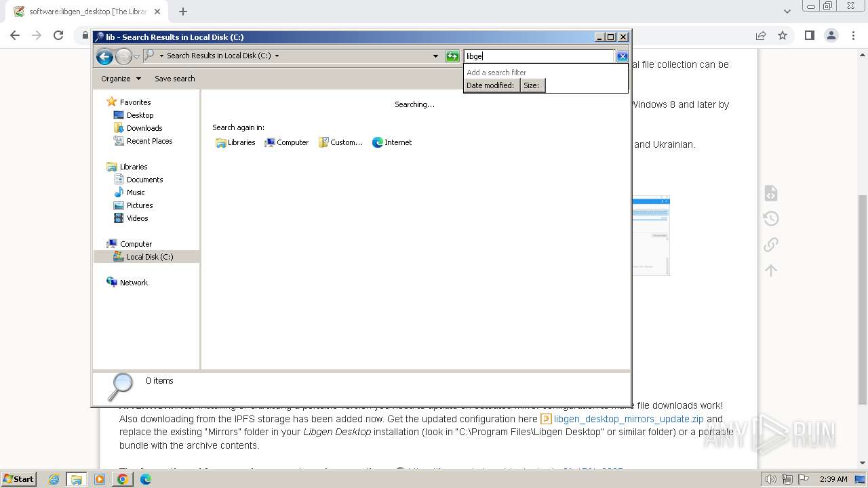Open the Music library

135,192
